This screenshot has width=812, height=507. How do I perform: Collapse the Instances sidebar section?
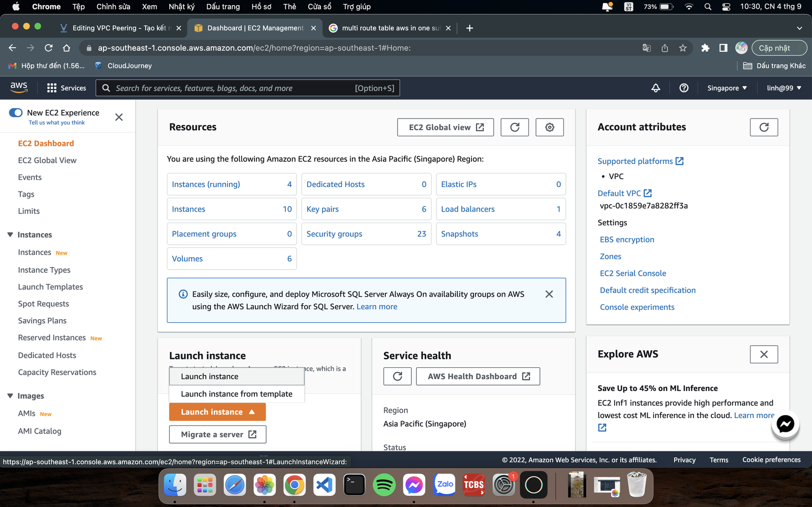coord(10,235)
